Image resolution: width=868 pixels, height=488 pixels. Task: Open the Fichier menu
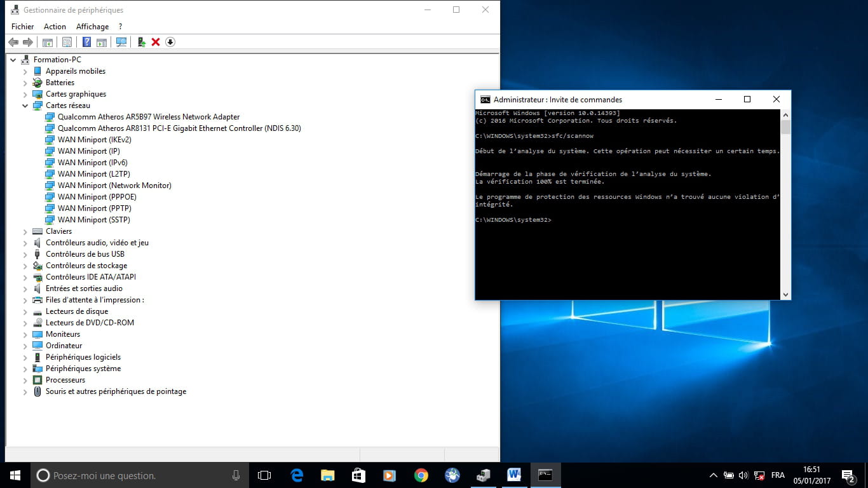pos(23,27)
